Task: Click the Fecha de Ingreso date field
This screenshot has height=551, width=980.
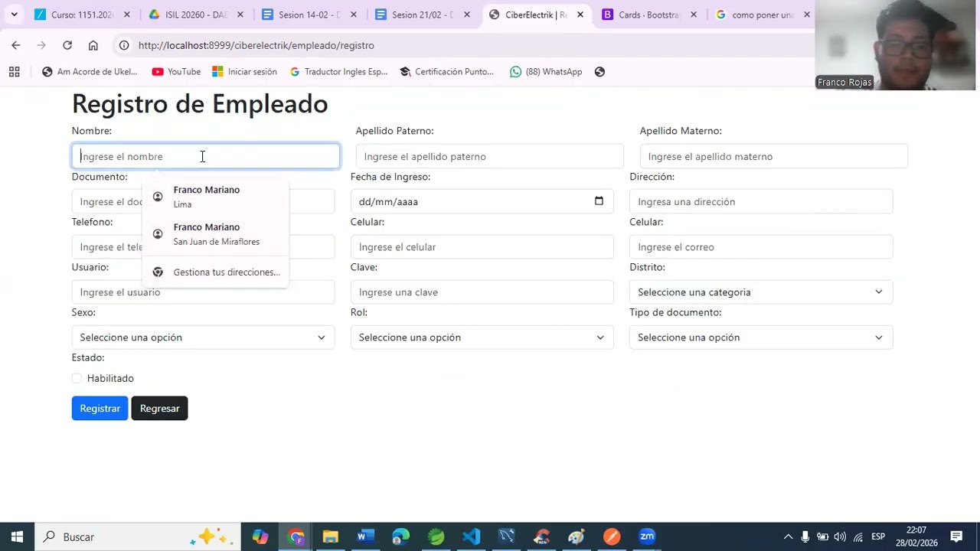Action: pos(482,201)
